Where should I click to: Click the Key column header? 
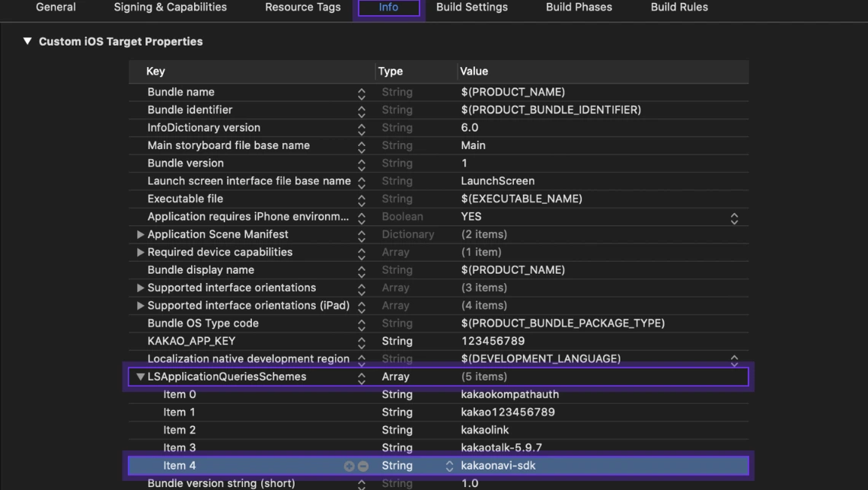[155, 72]
